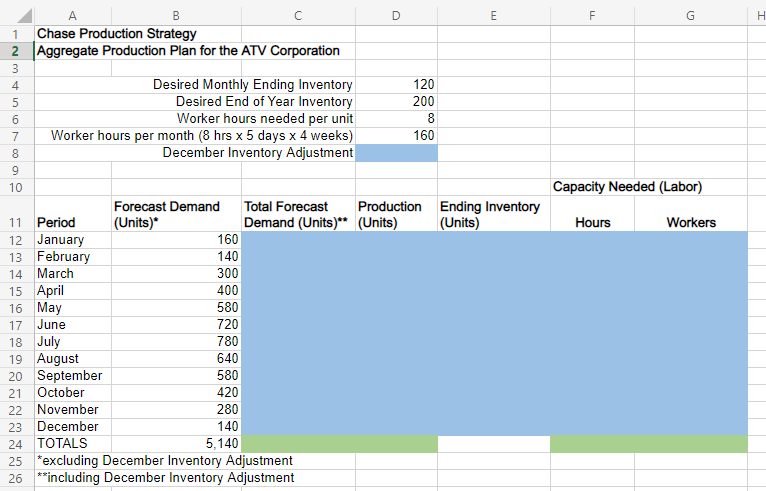This screenshot has height=491, width=766.
Task: Click 'December Inventory Adjustment' label
Action: click(257, 153)
